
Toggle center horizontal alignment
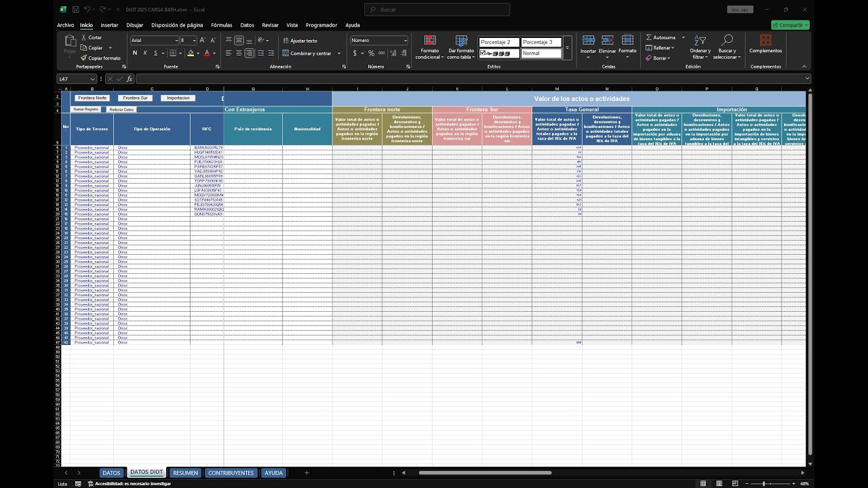[x=239, y=53]
